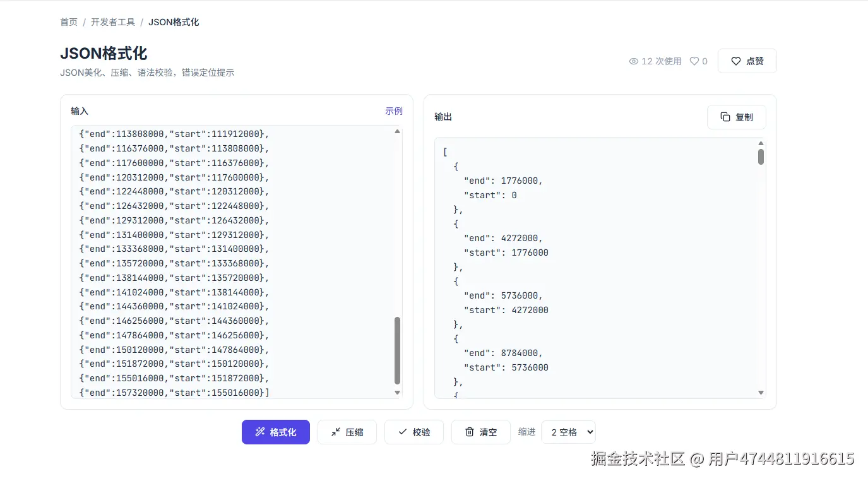Image resolution: width=868 pixels, height=481 pixels.
Task: Click output line "end": 8784000
Action: click(x=503, y=353)
